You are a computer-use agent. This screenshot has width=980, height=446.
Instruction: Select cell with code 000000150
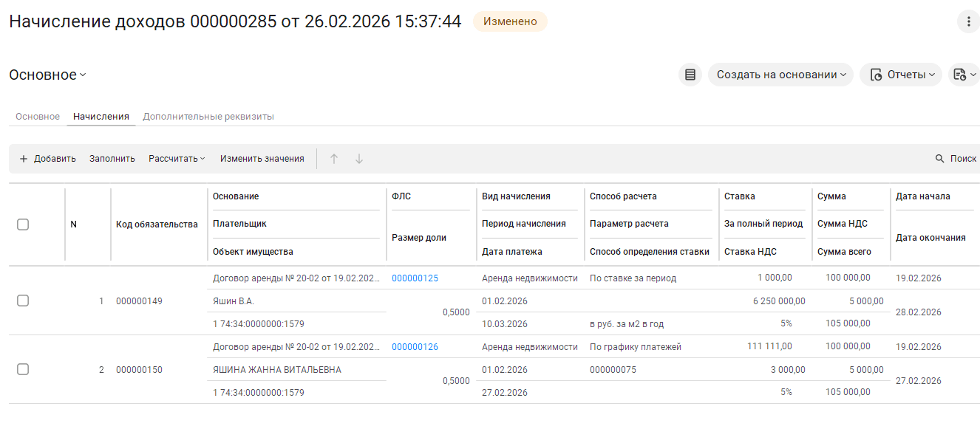point(139,370)
